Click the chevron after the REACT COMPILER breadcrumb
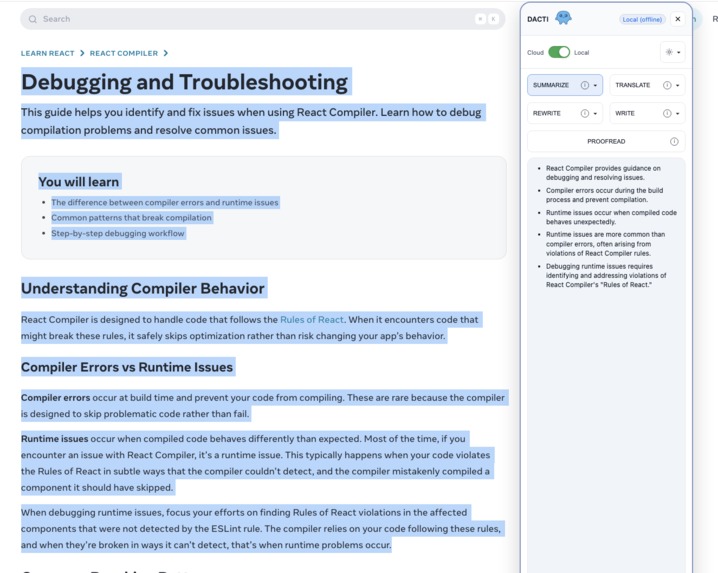The height and width of the screenshot is (573, 718). click(x=165, y=53)
